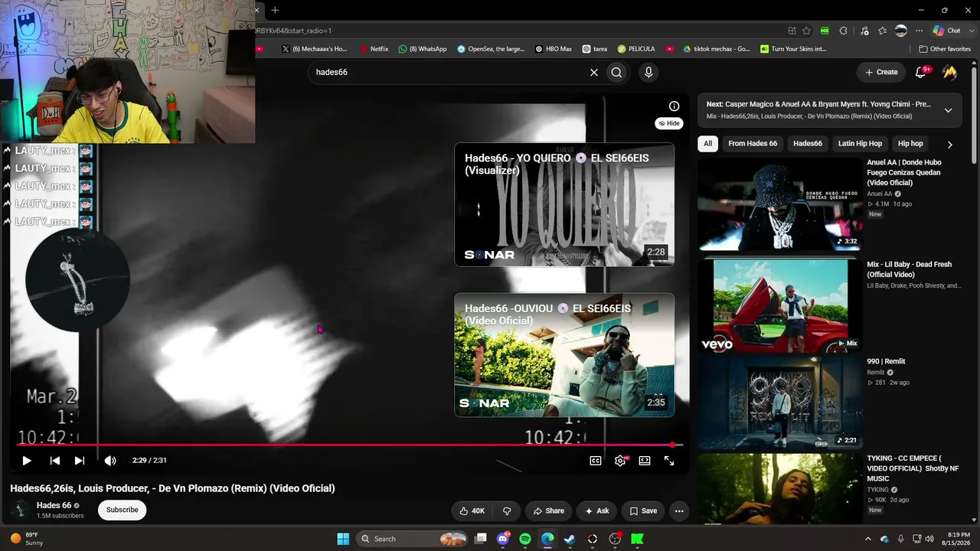Open the taskbar weather widget
980x551 pixels.
27,539
